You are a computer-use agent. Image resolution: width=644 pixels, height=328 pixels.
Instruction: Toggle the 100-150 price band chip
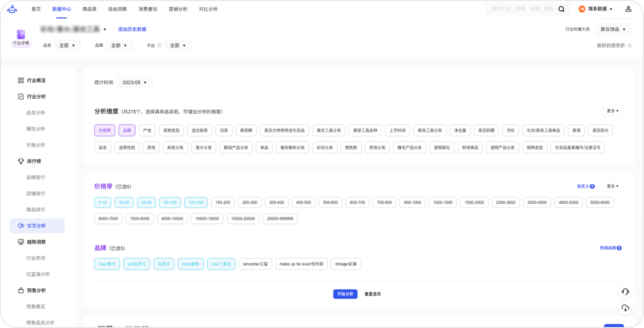(196, 202)
